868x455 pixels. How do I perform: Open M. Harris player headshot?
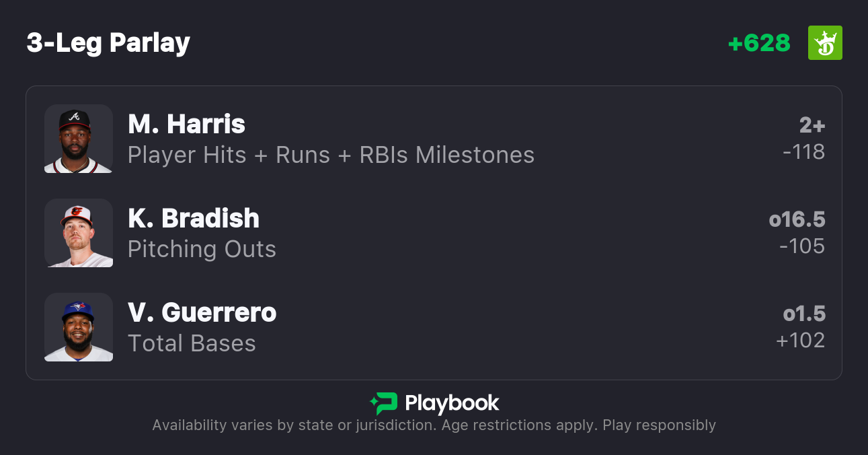pos(79,139)
